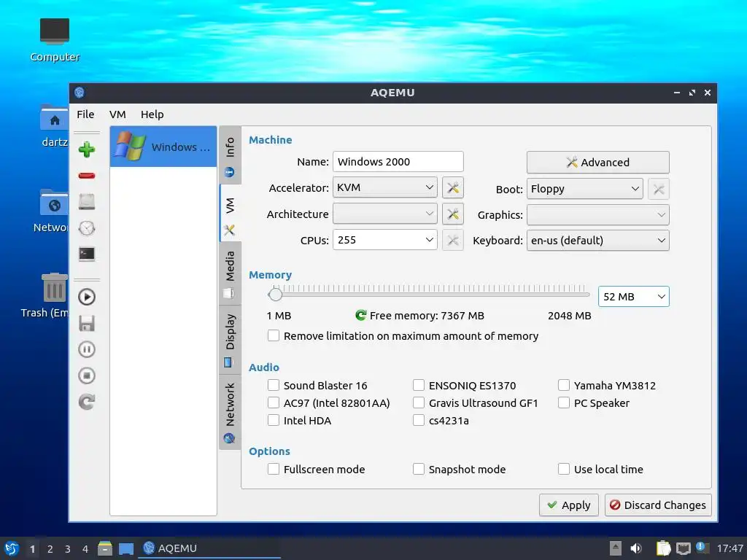This screenshot has height=560, width=747.
Task: Expand the Graphics dropdown
Action: coord(598,215)
